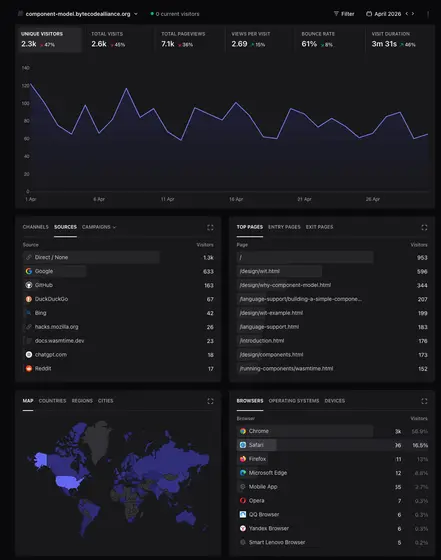The image size is (441, 560).
Task: Click the 16.5% percentage in Safari row
Action: point(420,445)
